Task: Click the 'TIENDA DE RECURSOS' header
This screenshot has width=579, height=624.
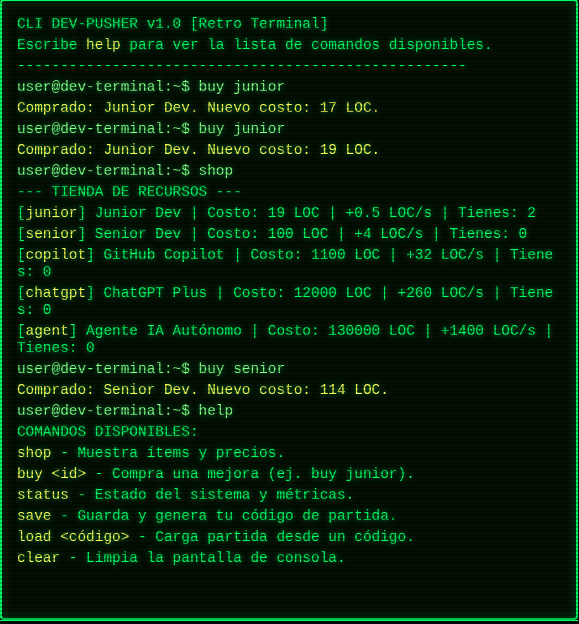Action: click(129, 191)
